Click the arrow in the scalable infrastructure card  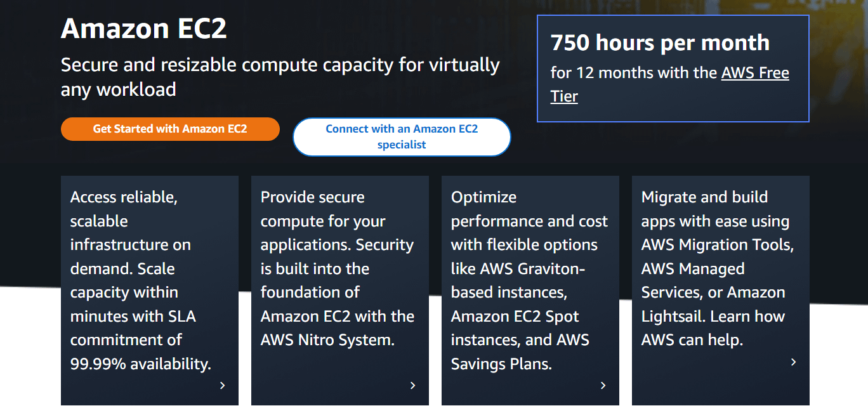tap(222, 385)
